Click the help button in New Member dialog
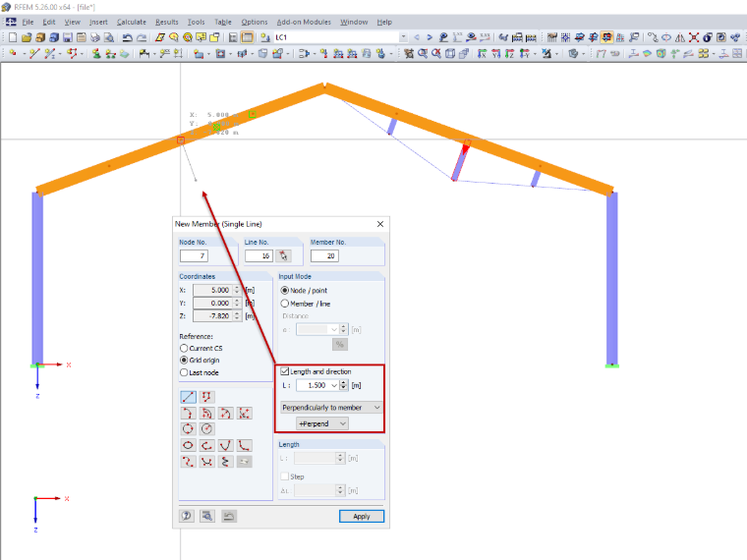The height and width of the screenshot is (560, 747). pyautogui.click(x=187, y=516)
